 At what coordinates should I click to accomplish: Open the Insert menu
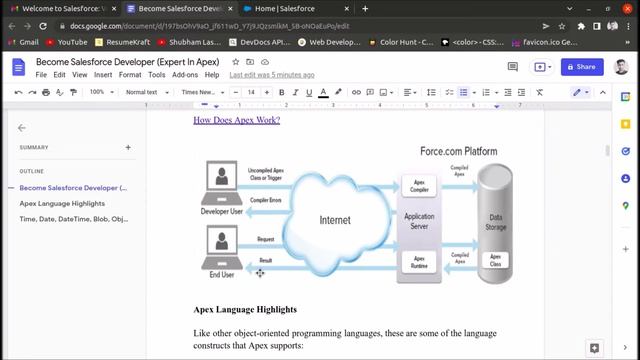coord(103,75)
